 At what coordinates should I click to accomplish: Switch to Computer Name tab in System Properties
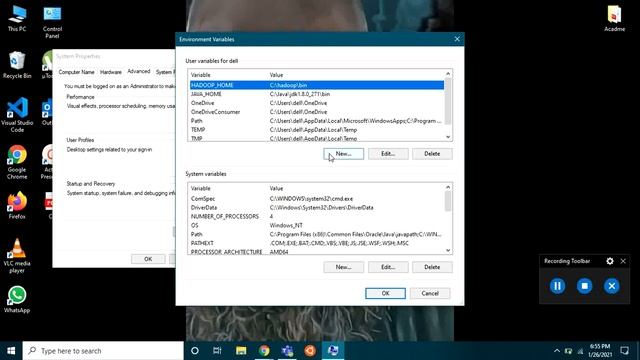pyautogui.click(x=76, y=72)
